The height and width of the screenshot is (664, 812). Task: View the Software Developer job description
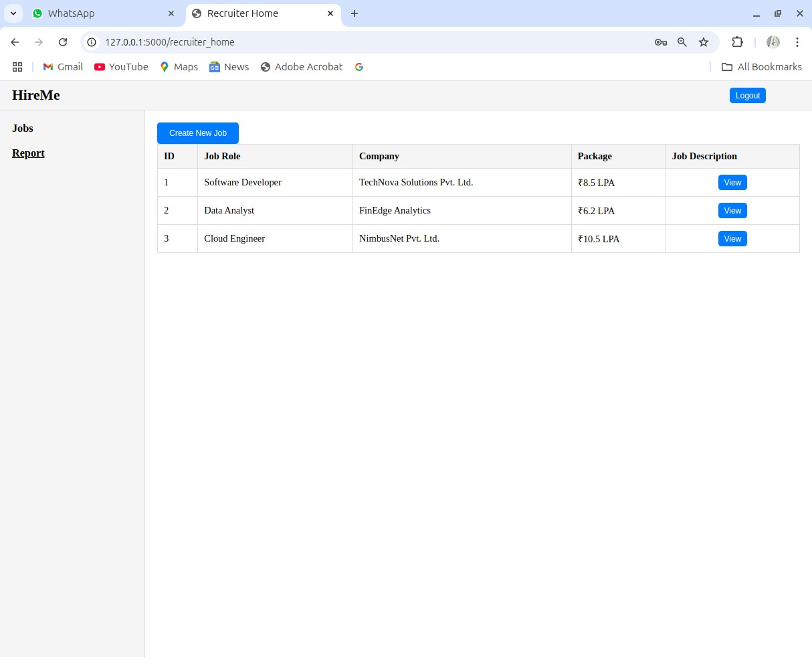pyautogui.click(x=732, y=183)
